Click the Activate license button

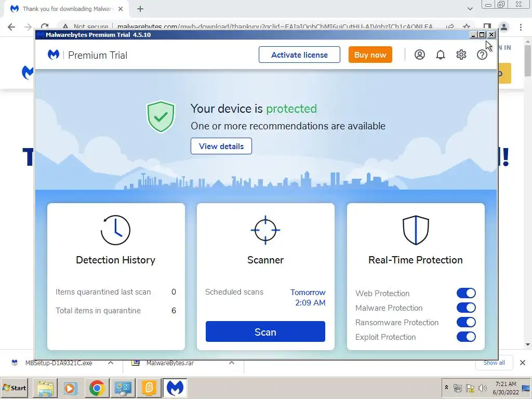coord(299,55)
